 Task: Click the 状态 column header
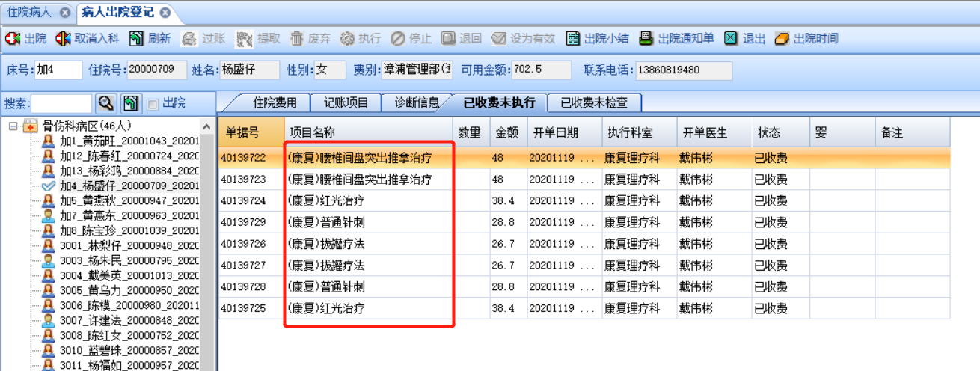pos(780,132)
